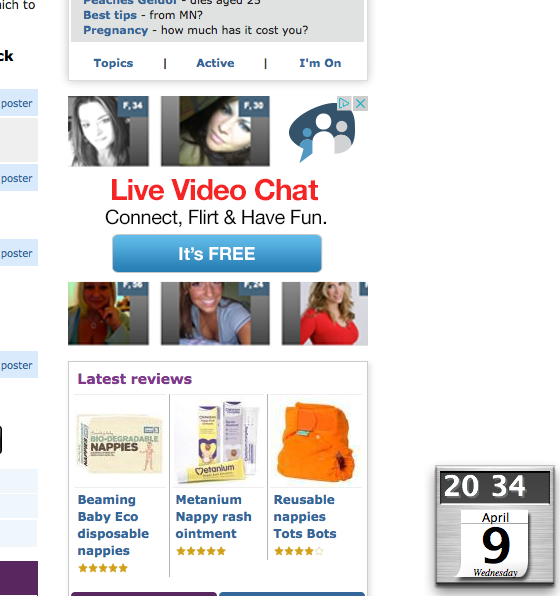Open the Pregnancy discussion link
This screenshot has width=560, height=596.
(116, 30)
